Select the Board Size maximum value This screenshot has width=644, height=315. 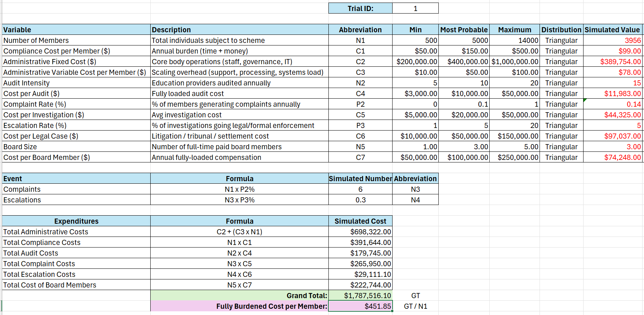pyautogui.click(x=514, y=147)
